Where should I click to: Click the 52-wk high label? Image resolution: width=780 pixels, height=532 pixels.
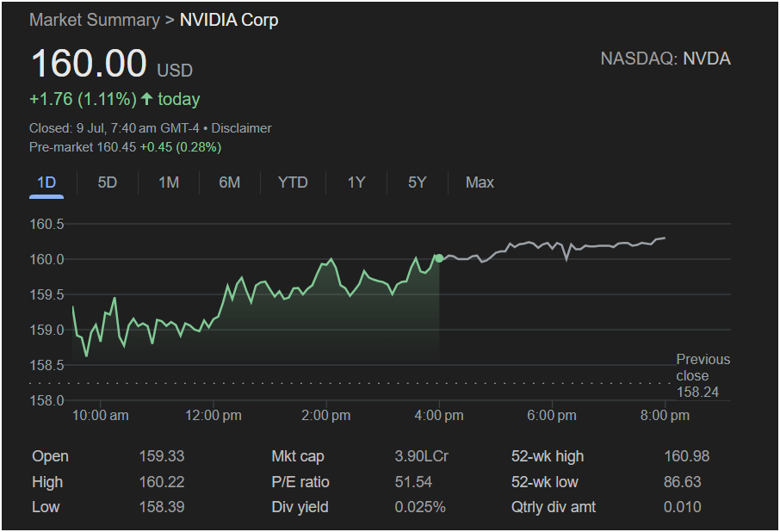tap(548, 456)
